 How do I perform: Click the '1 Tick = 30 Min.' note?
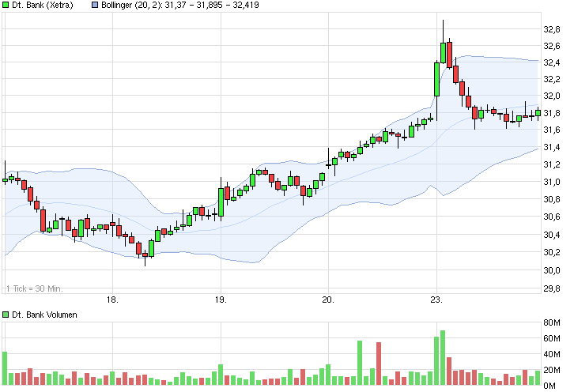coord(35,288)
